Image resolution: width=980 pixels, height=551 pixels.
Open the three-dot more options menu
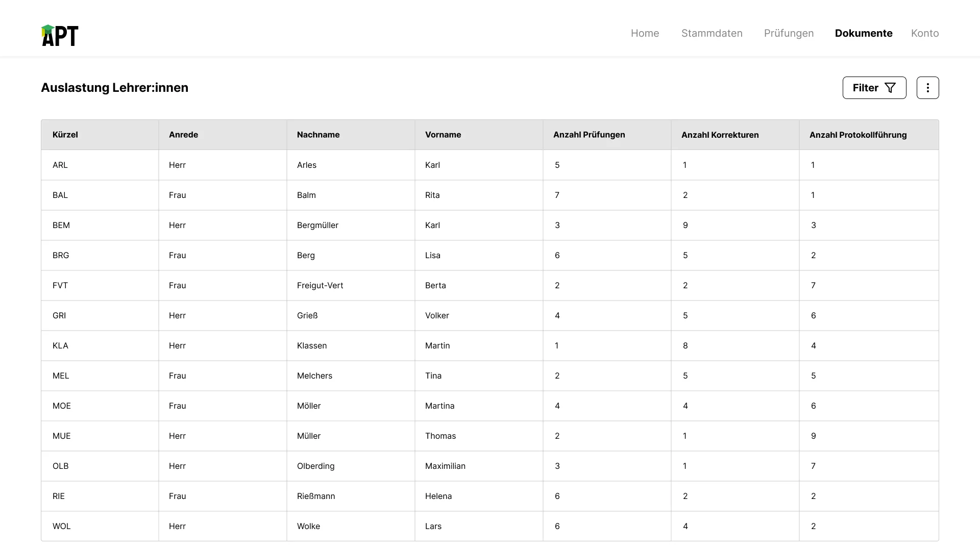[x=927, y=88]
